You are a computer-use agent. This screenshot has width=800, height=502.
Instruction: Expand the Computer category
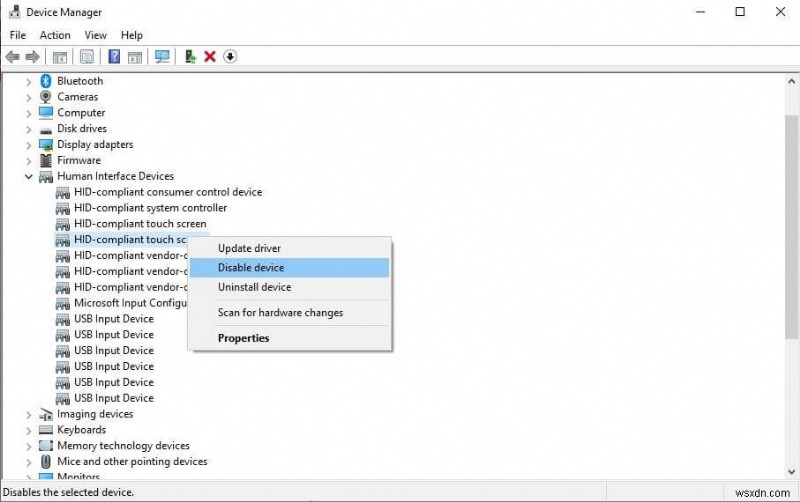coord(29,113)
